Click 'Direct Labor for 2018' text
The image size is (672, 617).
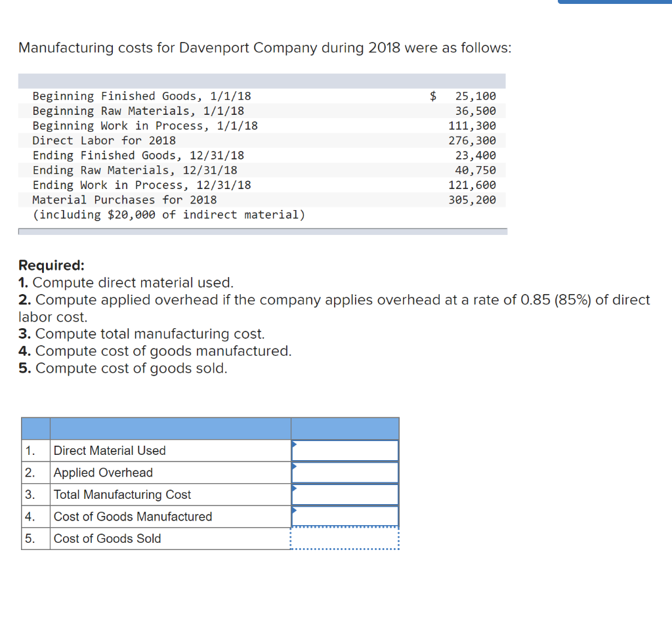pyautogui.click(x=104, y=140)
